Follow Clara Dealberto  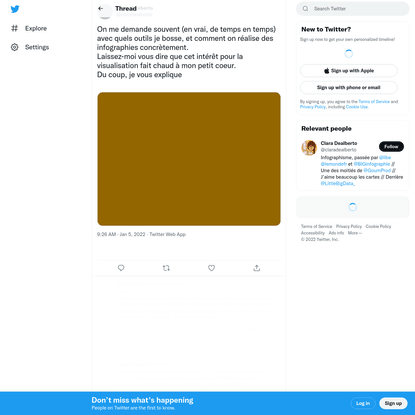coord(391,146)
